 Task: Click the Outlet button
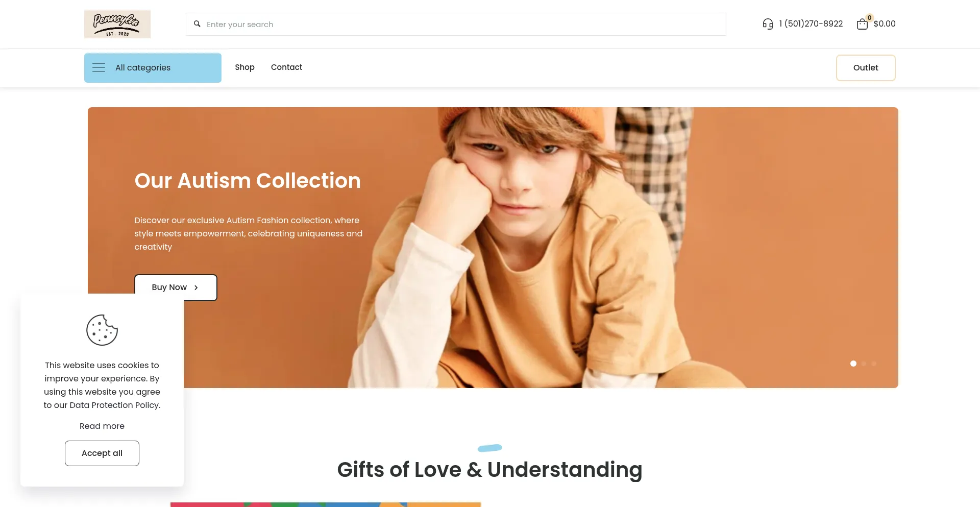coord(866,68)
